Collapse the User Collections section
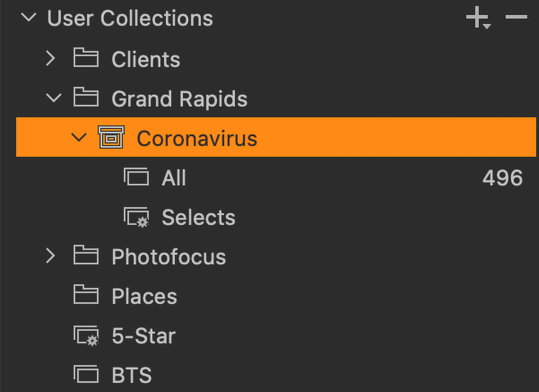The height and width of the screenshot is (392, 539). (x=29, y=17)
